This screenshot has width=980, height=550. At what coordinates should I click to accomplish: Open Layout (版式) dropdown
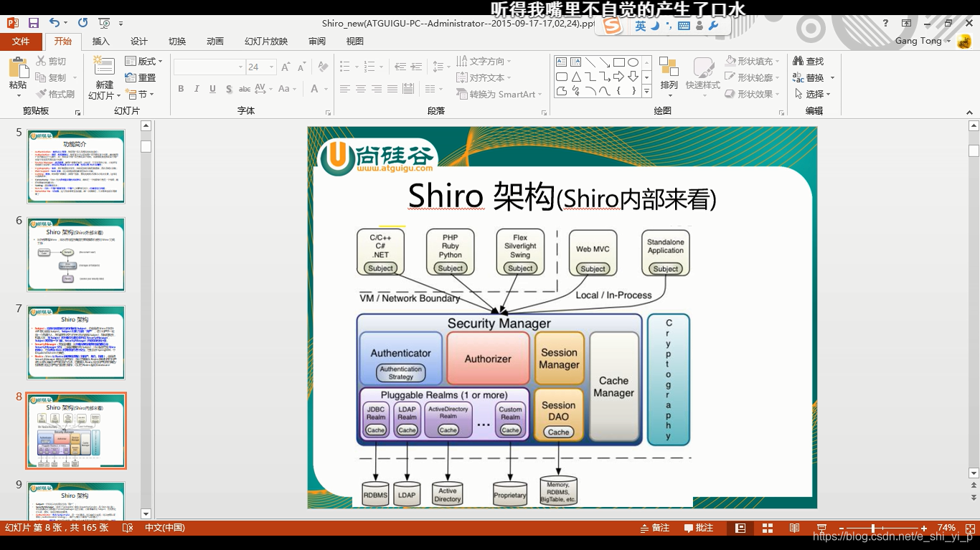click(144, 61)
